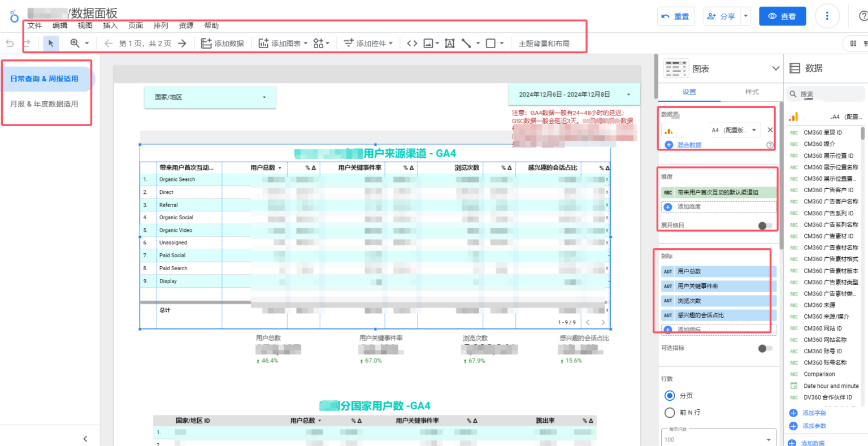Select the 前 N 行 radio option
This screenshot has height=446, width=868.
670,413
